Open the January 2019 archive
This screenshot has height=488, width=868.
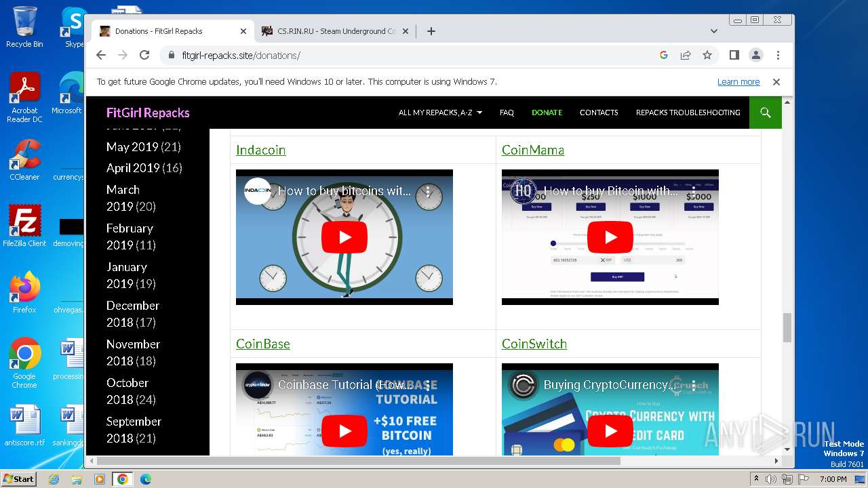pyautogui.click(x=127, y=275)
